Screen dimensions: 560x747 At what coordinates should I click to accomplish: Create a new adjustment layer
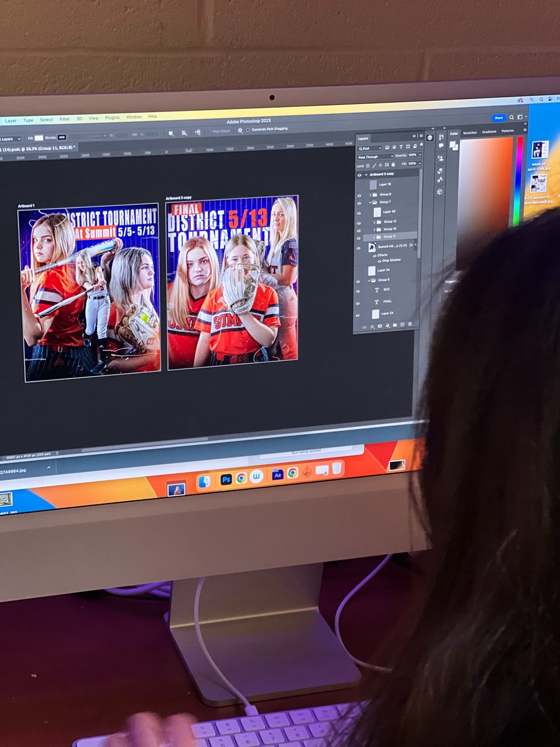click(388, 326)
